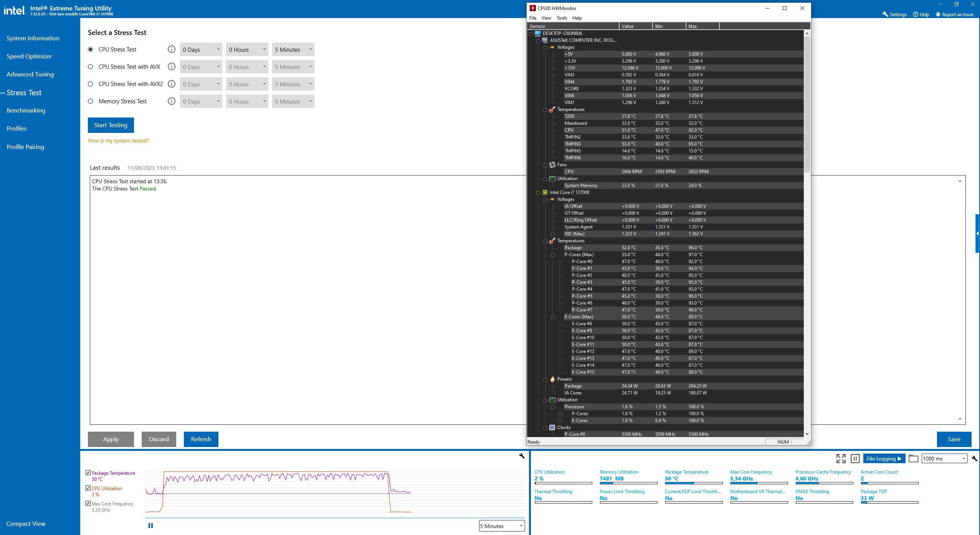
Task: Collapse the ASUSTeK COMPUTER node
Action: (538, 41)
